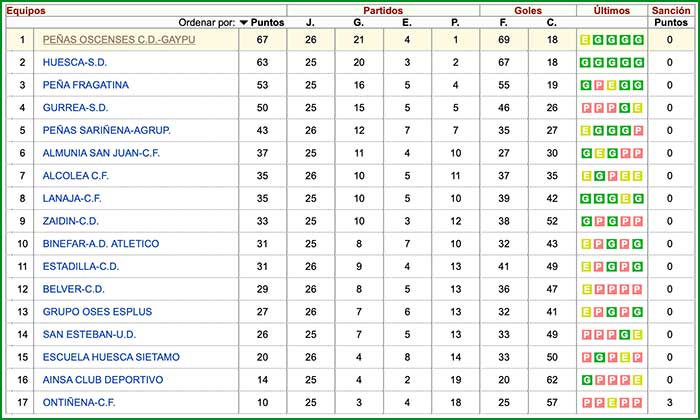700x420 pixels.
Task: Click the red P badge for Peñas Sariñena-Agrup.
Action: pyautogui.click(x=637, y=130)
